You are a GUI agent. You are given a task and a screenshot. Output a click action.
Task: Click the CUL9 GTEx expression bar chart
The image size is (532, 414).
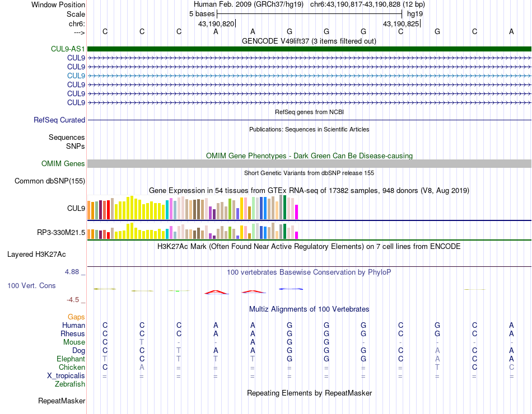[x=193, y=207]
